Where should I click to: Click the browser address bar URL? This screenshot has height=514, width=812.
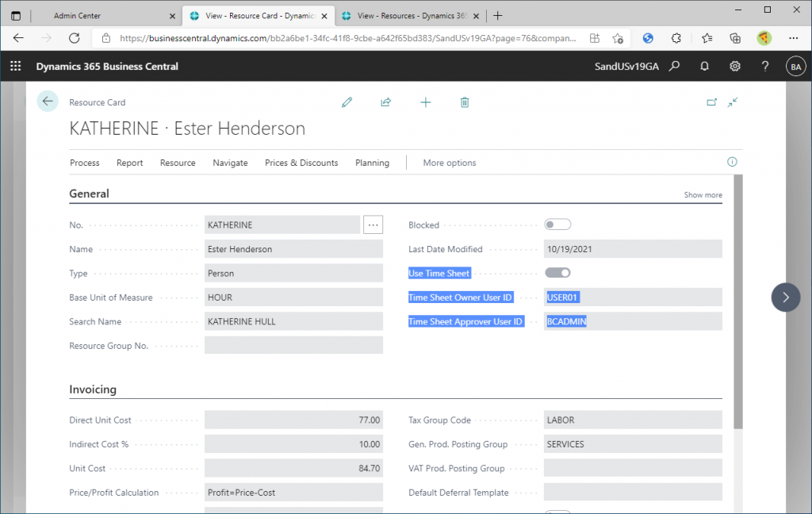[x=347, y=38]
